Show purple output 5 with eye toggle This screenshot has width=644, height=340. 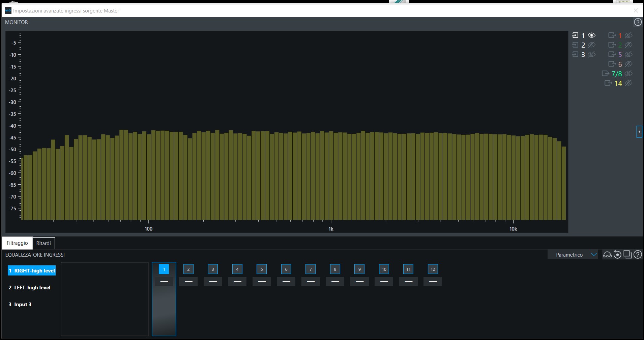tap(628, 54)
